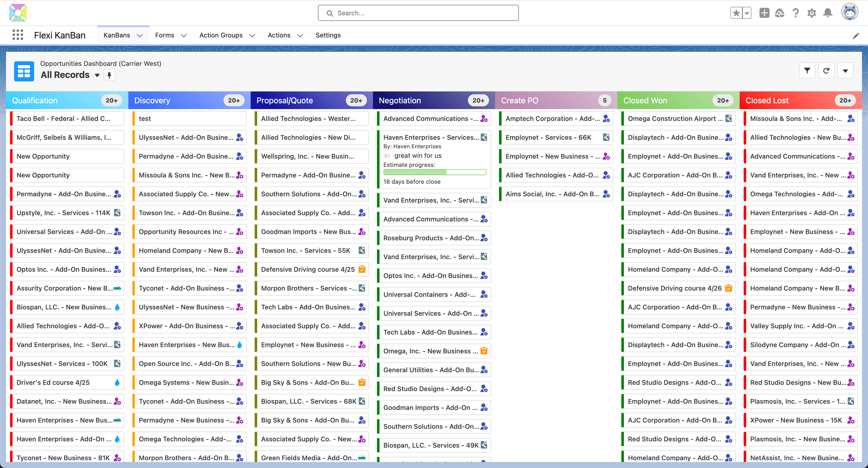Open the notifications bell
This screenshot has width=868, height=468.
coord(828,13)
